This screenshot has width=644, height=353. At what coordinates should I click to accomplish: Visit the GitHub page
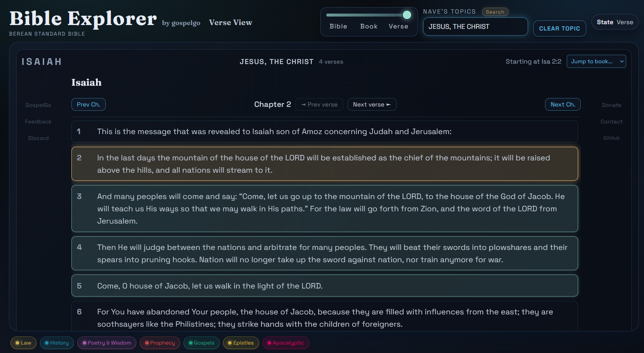pos(611,138)
